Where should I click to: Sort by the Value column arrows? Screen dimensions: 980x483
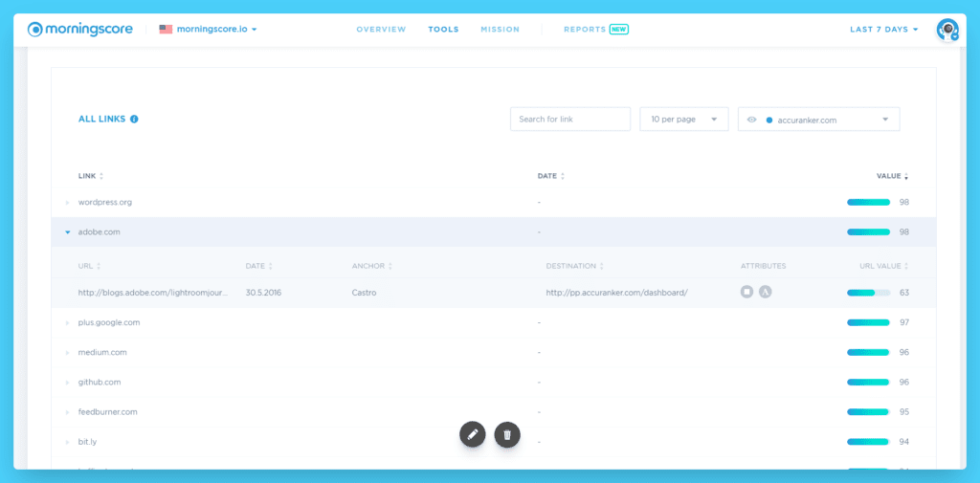point(906,177)
